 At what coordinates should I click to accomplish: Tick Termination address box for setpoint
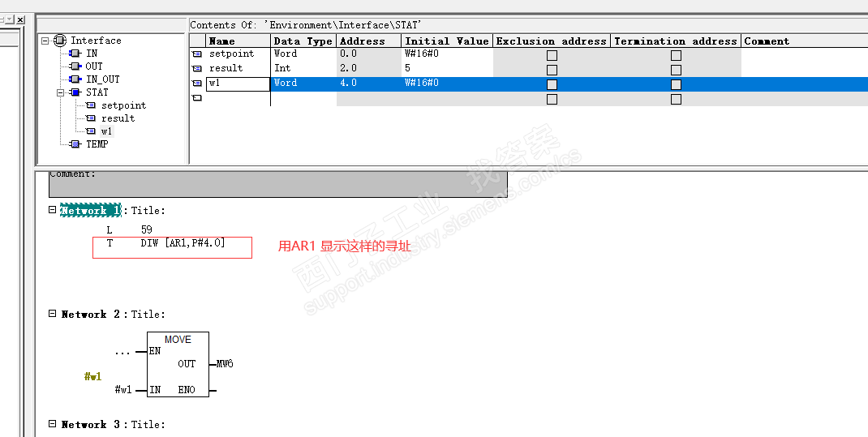click(676, 55)
